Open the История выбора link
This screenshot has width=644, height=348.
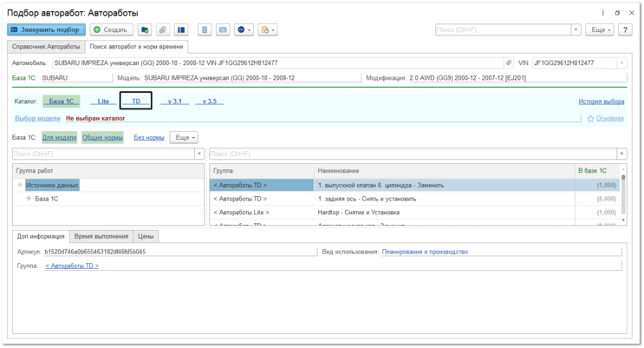[x=602, y=102]
